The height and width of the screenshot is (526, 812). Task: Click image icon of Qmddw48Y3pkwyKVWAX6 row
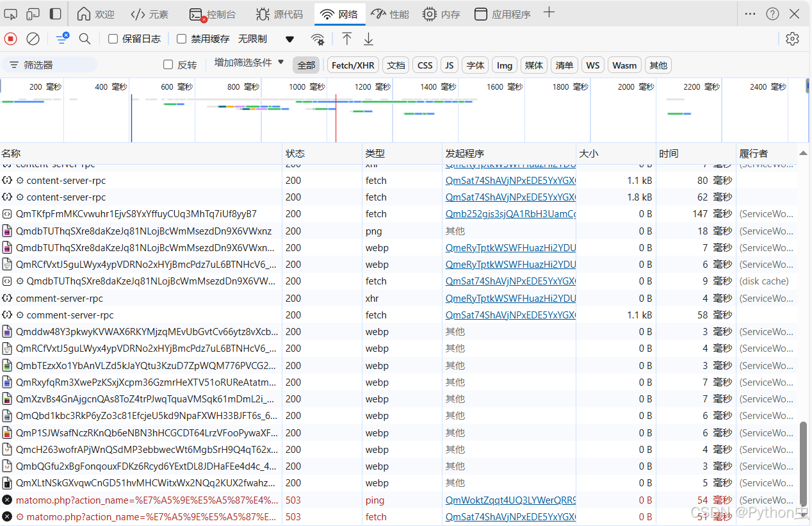[x=7, y=331]
